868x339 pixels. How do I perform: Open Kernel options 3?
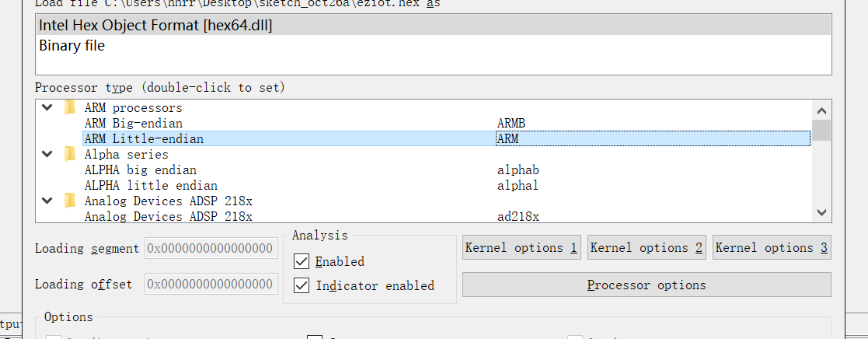(772, 248)
